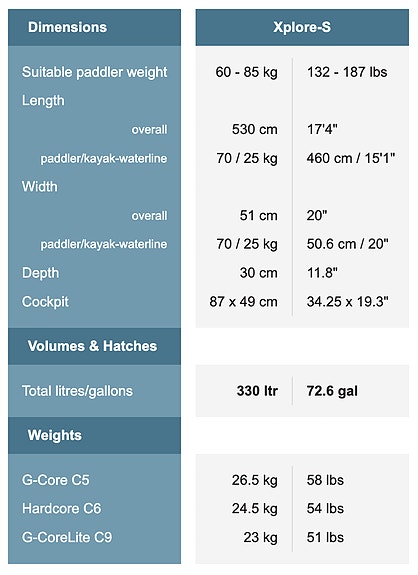Click the 72.6 gal volume value
The image size is (418, 575).
332,391
